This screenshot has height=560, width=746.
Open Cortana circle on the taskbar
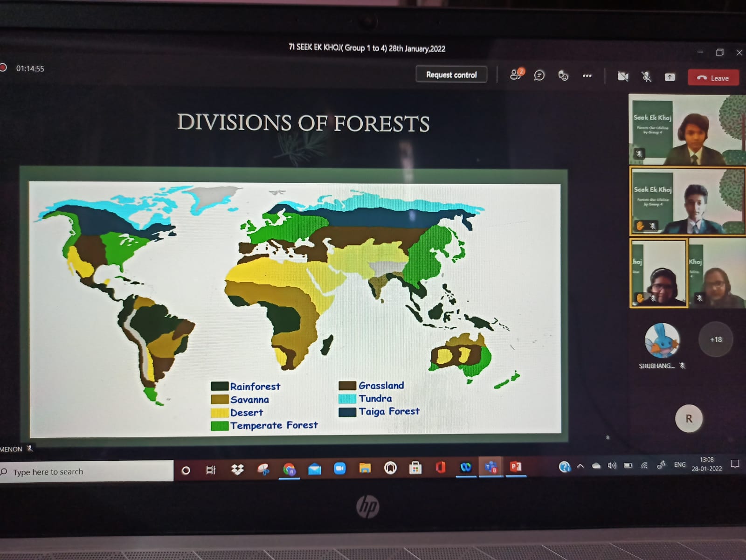pyautogui.click(x=186, y=470)
